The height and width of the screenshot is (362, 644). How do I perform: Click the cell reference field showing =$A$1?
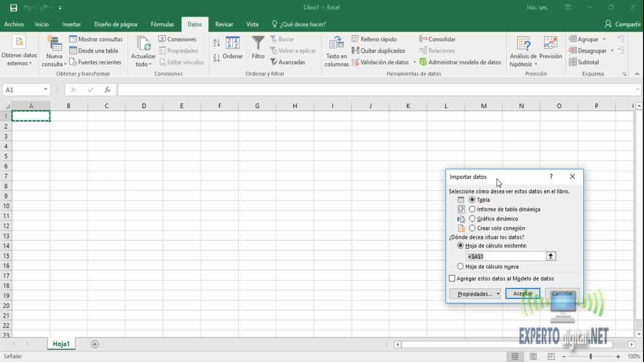tap(505, 256)
